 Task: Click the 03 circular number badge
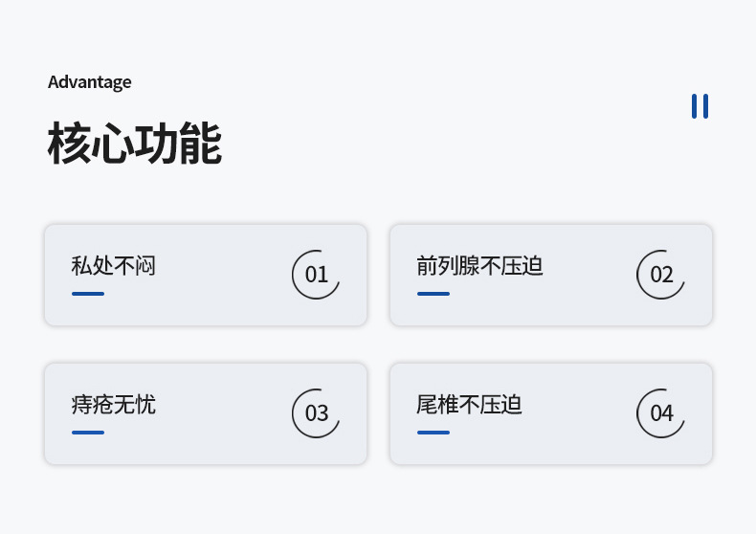click(316, 413)
